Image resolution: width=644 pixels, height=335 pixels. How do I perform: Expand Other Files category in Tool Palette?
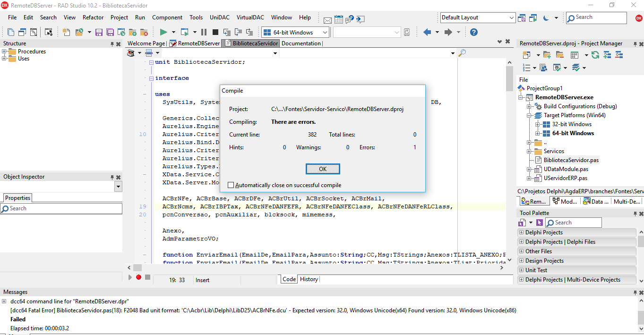tap(521, 251)
